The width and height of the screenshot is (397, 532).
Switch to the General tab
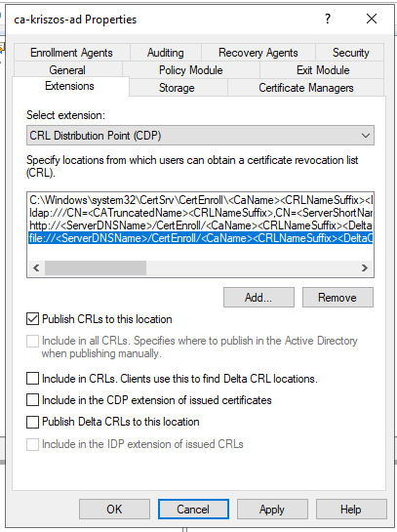coord(67,70)
